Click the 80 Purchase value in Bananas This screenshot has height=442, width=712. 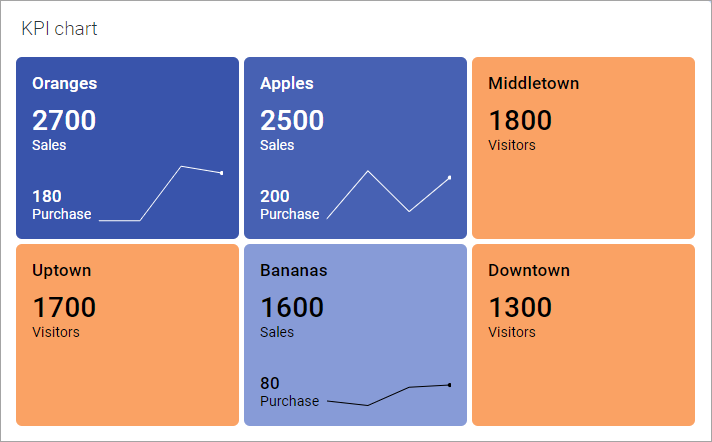point(270,383)
